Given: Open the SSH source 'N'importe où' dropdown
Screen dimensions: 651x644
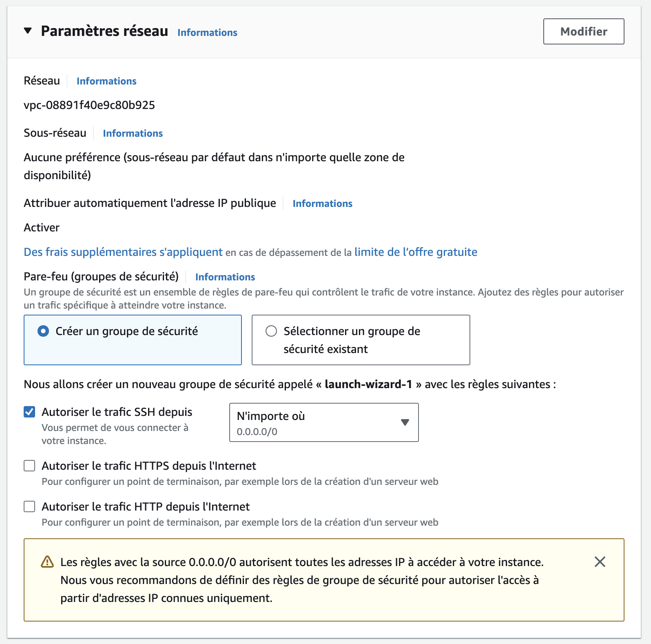Looking at the screenshot, I should pos(318,422).
